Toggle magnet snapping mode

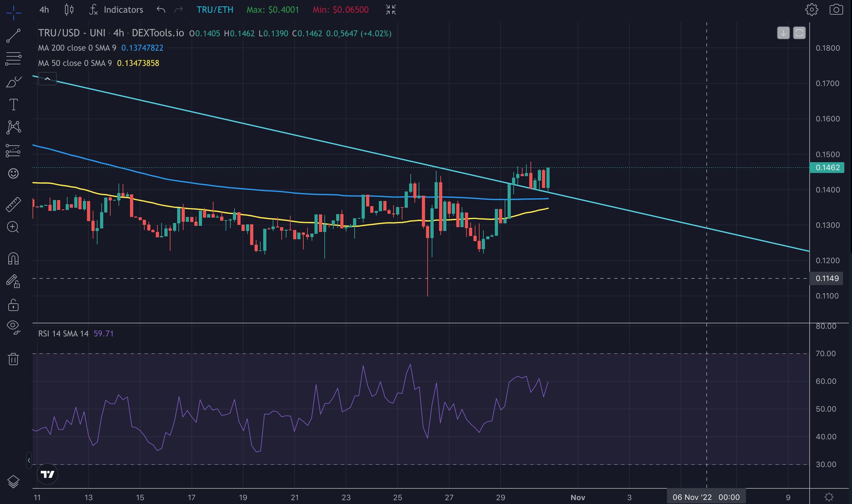tap(13, 258)
